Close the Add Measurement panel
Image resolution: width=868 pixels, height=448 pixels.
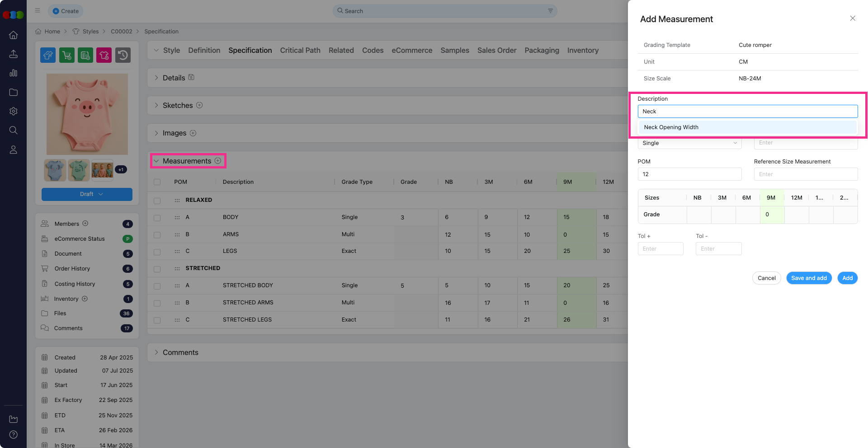click(x=852, y=19)
